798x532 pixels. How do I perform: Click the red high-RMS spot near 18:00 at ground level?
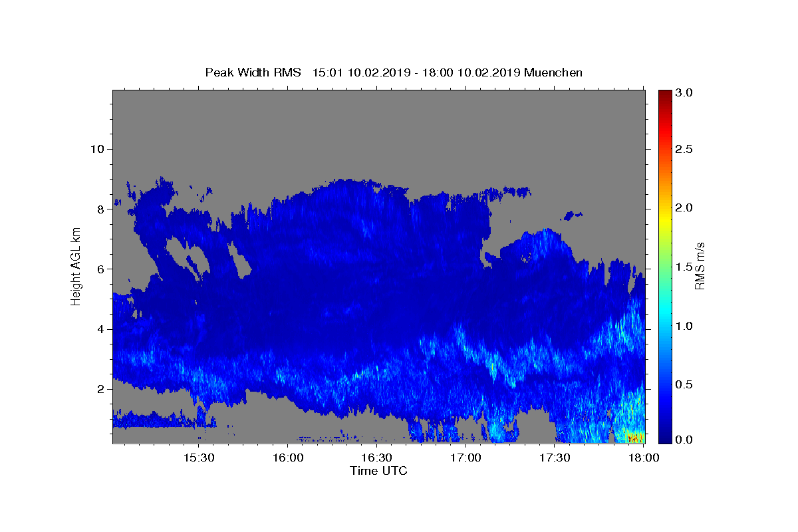634,437
